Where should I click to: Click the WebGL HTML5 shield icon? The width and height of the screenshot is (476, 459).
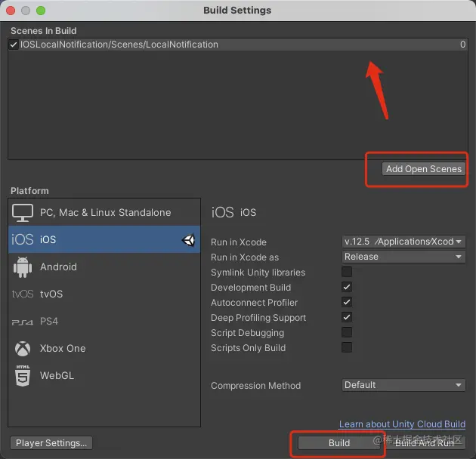[x=23, y=375]
